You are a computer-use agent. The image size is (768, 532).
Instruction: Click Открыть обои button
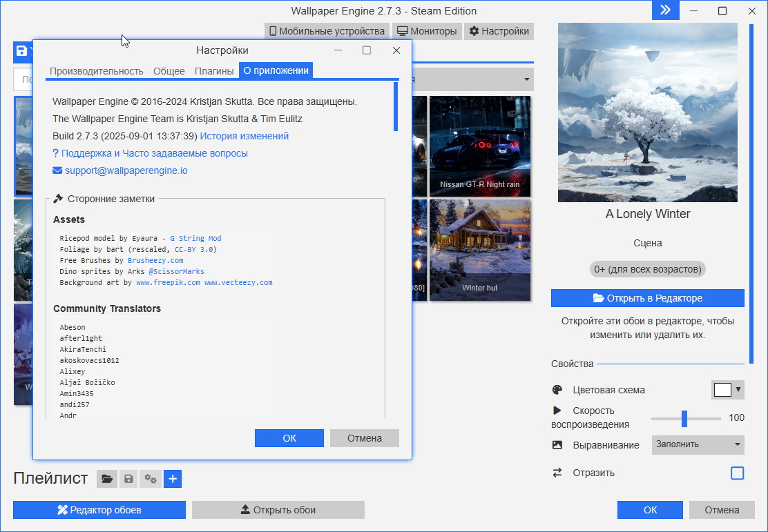[x=278, y=509]
